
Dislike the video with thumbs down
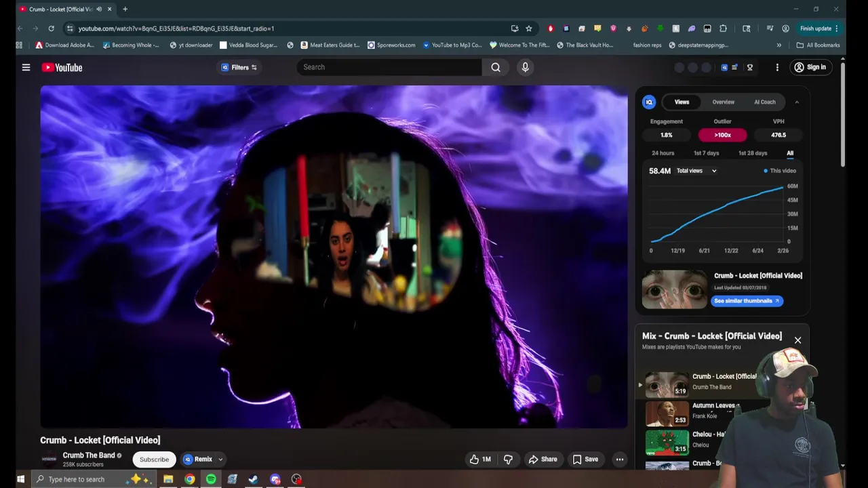coord(508,460)
